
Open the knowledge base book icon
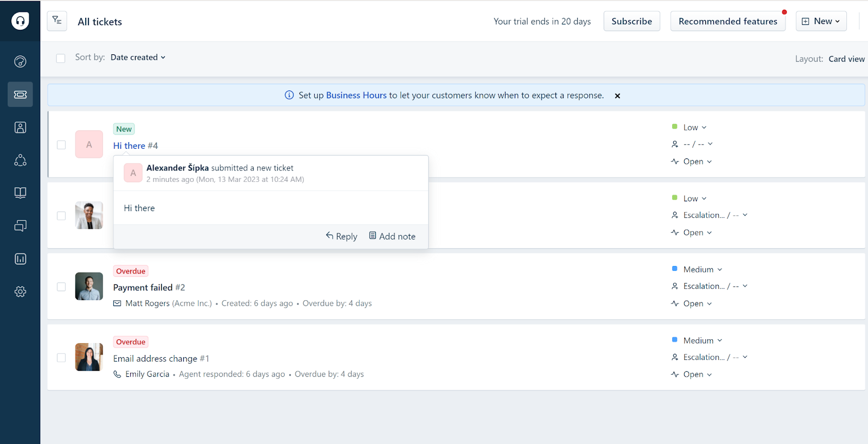pos(20,193)
